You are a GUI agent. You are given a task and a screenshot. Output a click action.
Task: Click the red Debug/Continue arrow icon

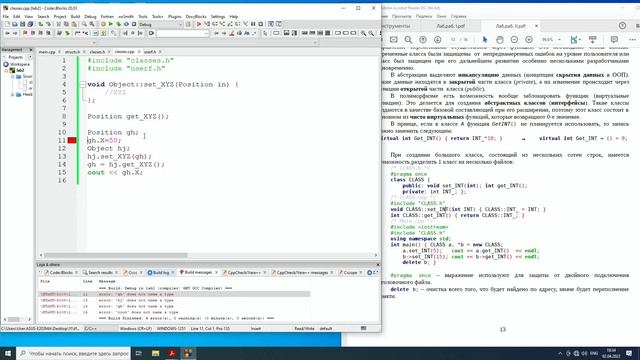[199, 24]
